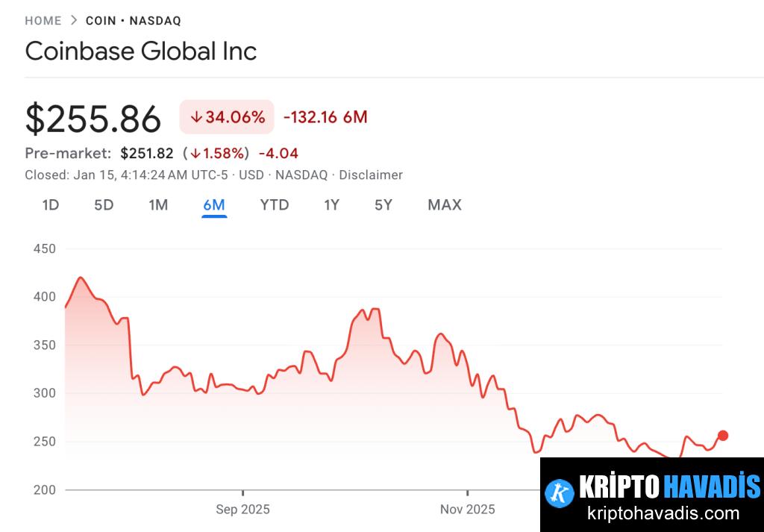Click the Sep 2025 axis label
Viewport: 764px width, 532px height.
pyautogui.click(x=242, y=509)
